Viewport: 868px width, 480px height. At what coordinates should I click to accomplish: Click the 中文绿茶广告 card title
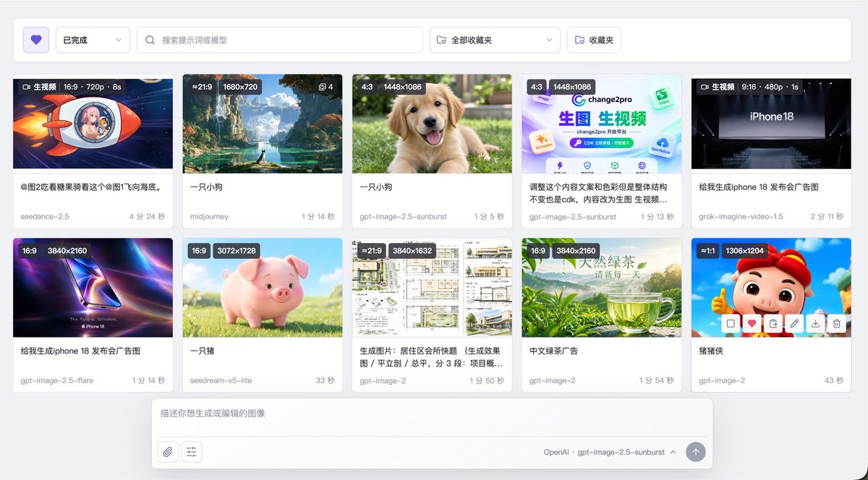(553, 351)
